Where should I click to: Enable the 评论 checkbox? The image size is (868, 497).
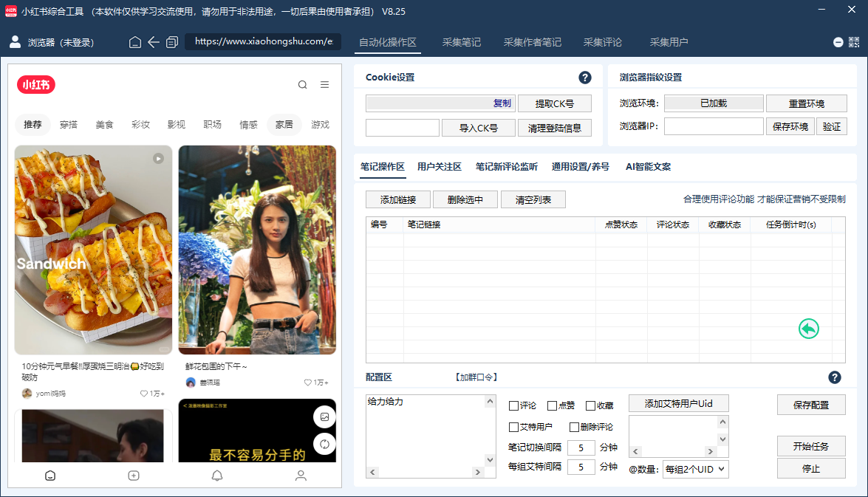pyautogui.click(x=513, y=405)
